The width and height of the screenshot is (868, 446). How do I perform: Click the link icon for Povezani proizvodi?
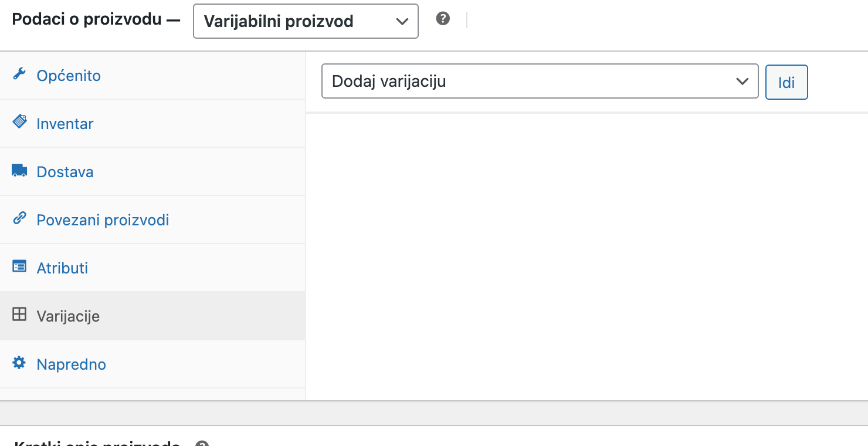[19, 218]
